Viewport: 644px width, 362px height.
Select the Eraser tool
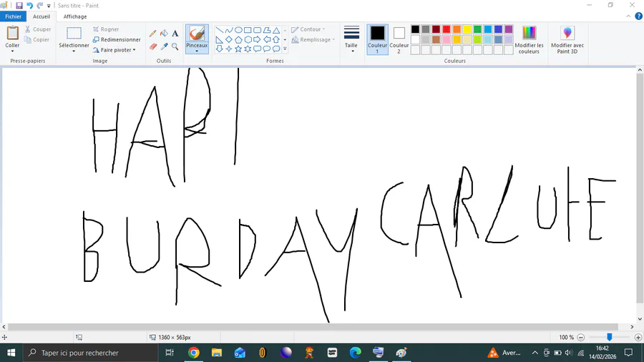153,47
